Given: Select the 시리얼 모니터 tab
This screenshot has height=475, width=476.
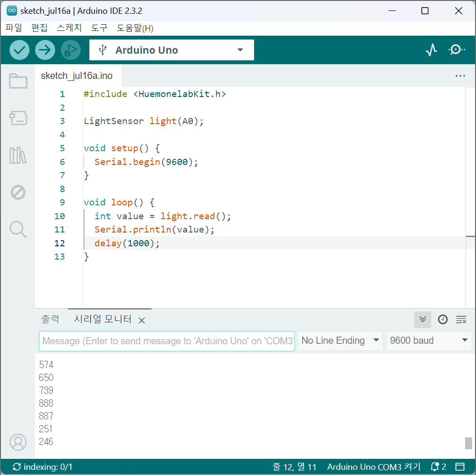Looking at the screenshot, I should pos(103,319).
